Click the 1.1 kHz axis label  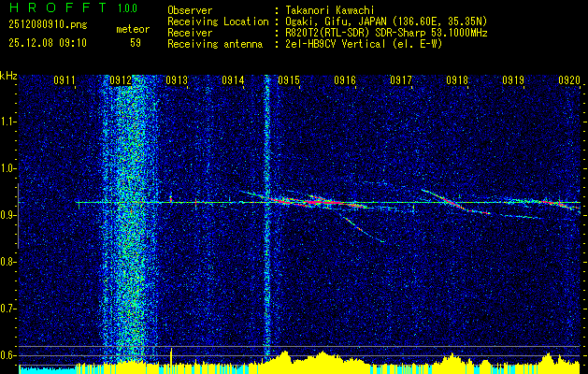[7, 122]
